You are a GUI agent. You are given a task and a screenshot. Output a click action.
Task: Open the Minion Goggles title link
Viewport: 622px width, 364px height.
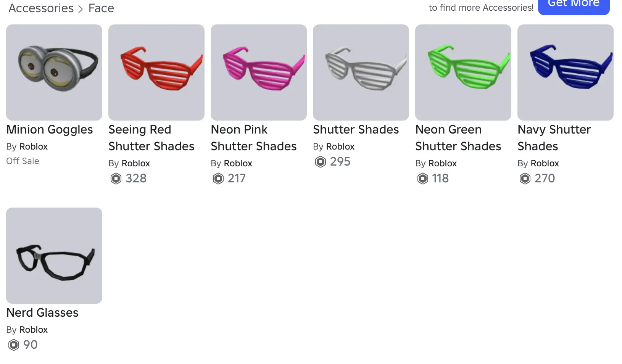pyautogui.click(x=50, y=130)
